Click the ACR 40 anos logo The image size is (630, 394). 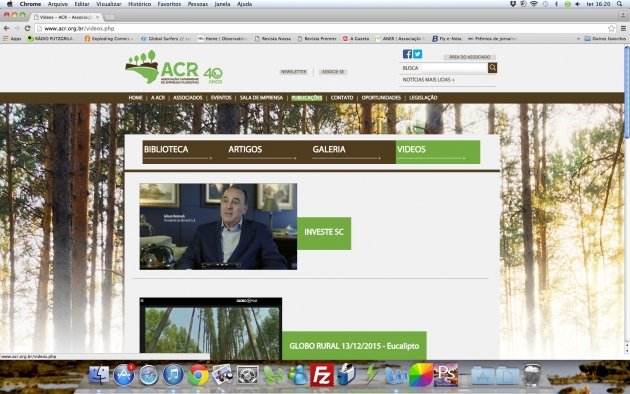[x=174, y=67]
